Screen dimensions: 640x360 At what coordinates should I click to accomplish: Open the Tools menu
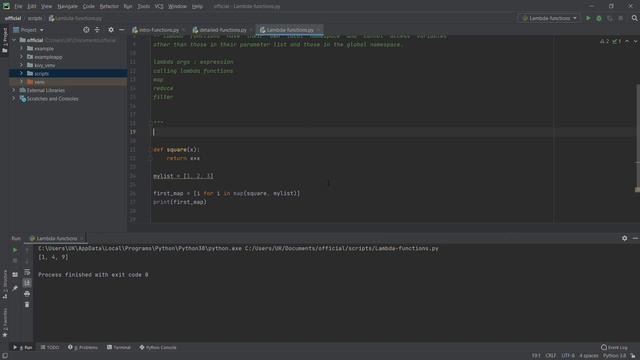pyautogui.click(x=143, y=6)
